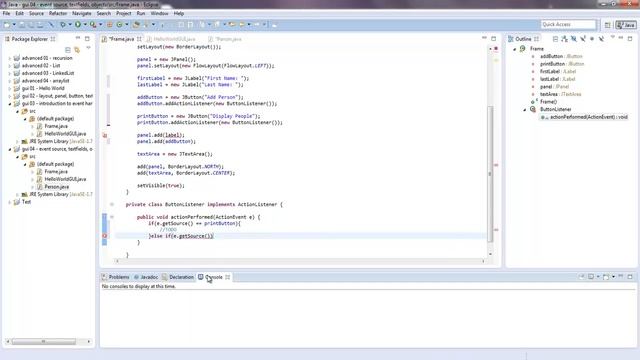The width and height of the screenshot is (640, 360).
Task: Click the Package Explorer horizontal scrollbar
Action: pyautogui.click(x=44, y=342)
